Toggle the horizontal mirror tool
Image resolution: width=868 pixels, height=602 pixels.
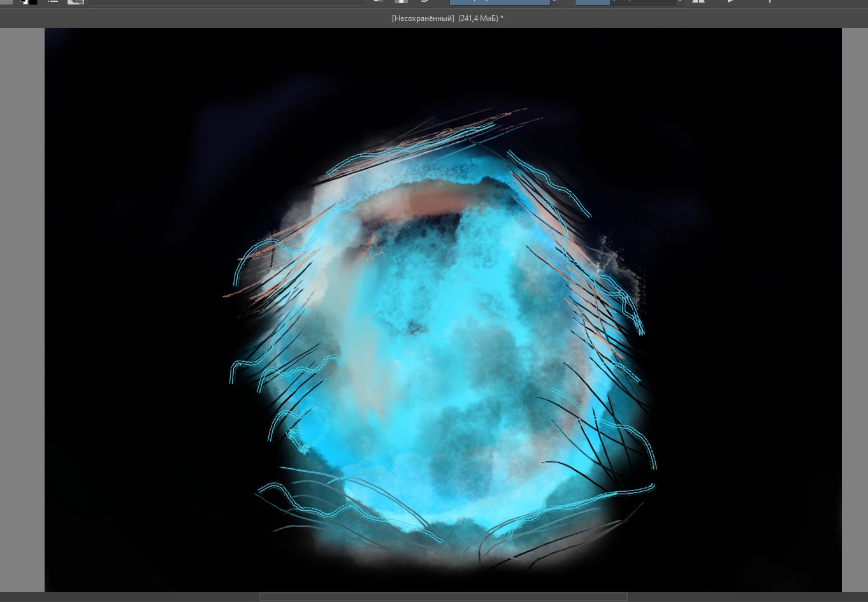pyautogui.click(x=698, y=2)
